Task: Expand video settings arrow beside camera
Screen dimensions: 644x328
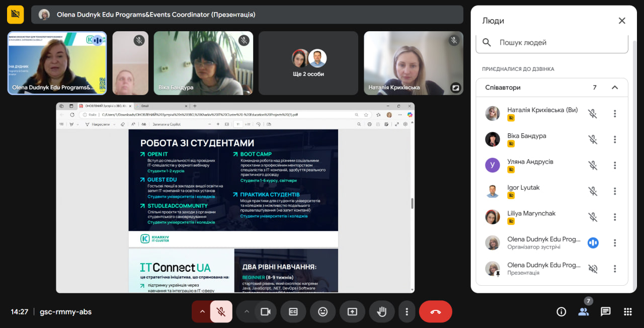Action: 247,311
